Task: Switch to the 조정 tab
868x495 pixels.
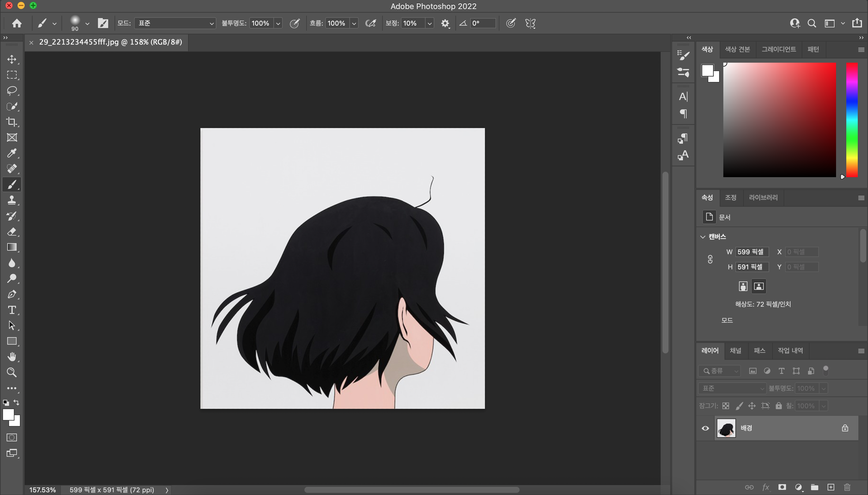Action: click(x=730, y=198)
